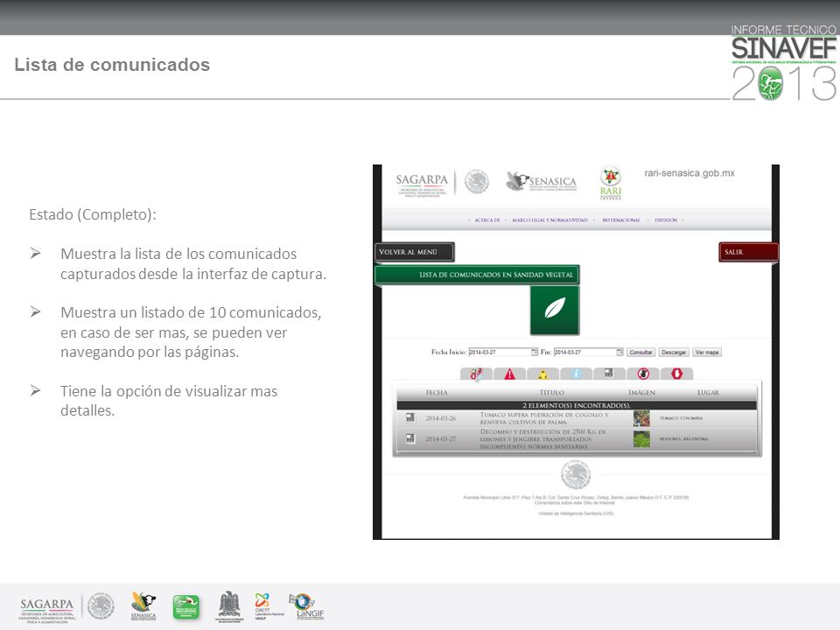Screen dimensions: 840x630
Task: Click the rari-senasica.gob.mx address text
Action: pos(689,173)
